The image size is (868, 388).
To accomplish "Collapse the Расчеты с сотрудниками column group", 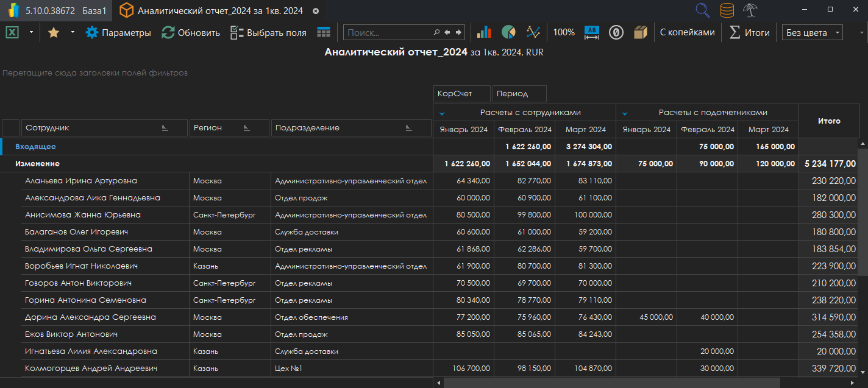I will [443, 113].
